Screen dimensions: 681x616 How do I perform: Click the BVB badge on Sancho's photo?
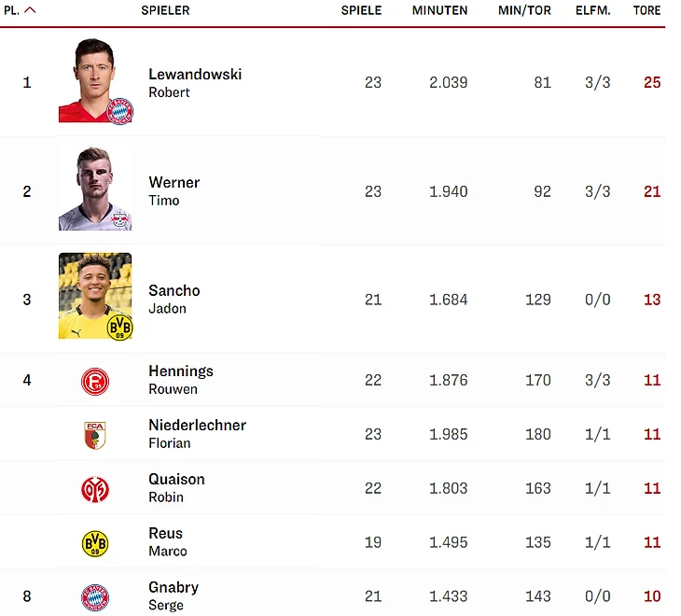pyautogui.click(x=119, y=327)
